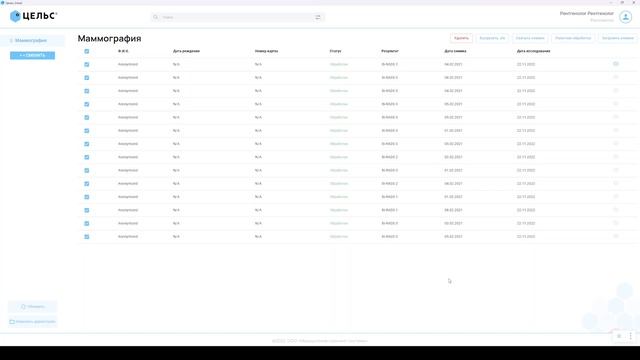The image size is (640, 360).
Task: Sort by the Дата исследования column header
Action: [533, 51]
